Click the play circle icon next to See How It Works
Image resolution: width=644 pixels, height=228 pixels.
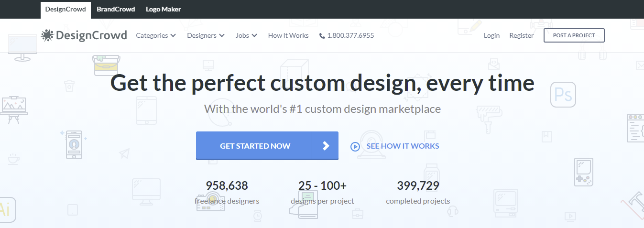click(355, 146)
